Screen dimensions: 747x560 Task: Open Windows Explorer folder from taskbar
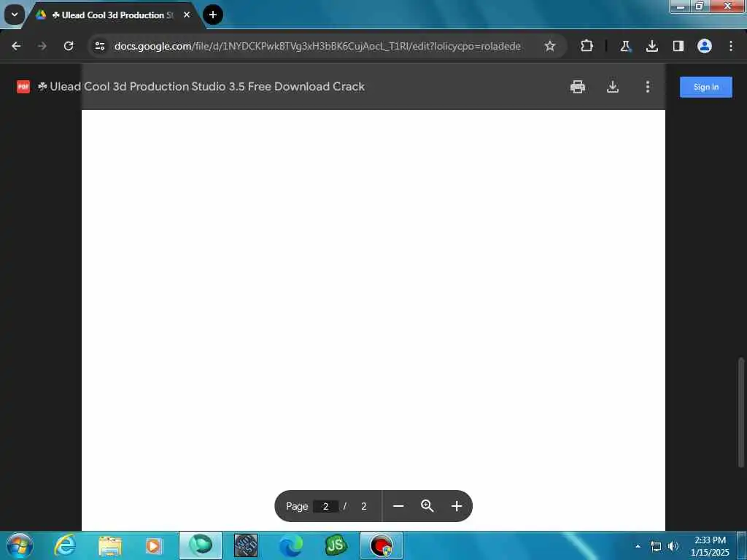click(x=110, y=545)
